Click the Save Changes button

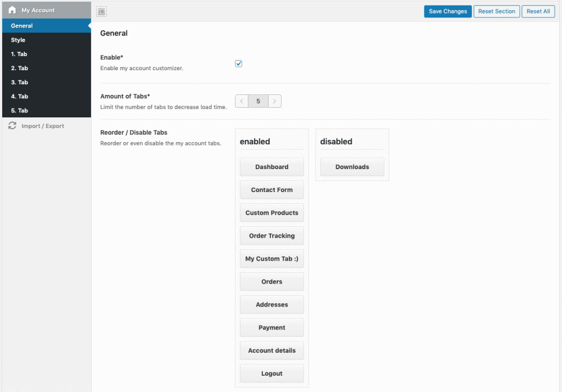coord(447,11)
